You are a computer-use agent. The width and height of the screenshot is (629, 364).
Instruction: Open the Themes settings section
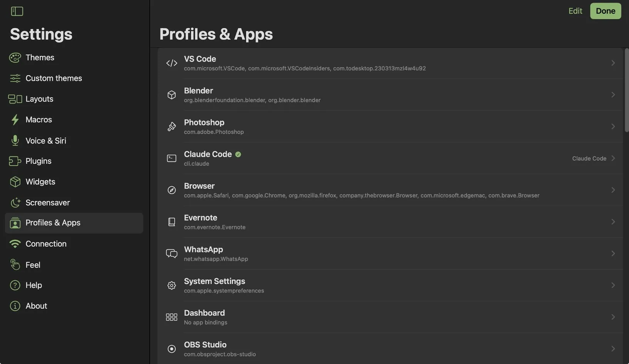coord(74,58)
